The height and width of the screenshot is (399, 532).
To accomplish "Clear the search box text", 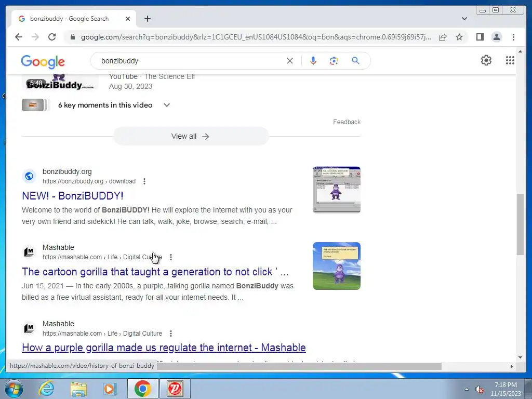I will [290, 61].
